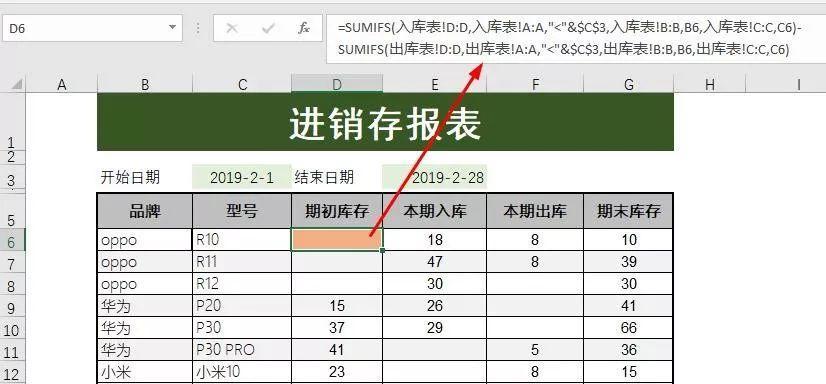
Task: Select the highlighted orange cell D6
Action: click(337, 240)
